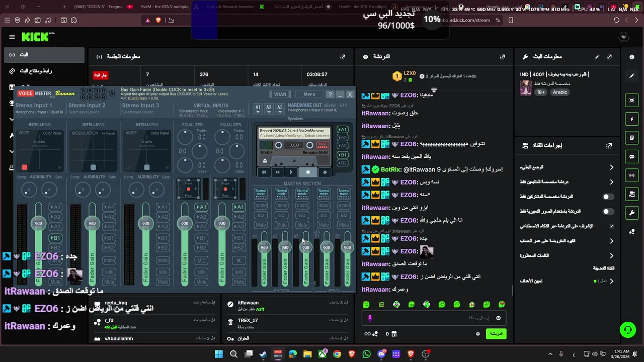The image size is (644, 362).
Task: Toggle B1 routing on Stereo Input 1
Action: pos(55,238)
